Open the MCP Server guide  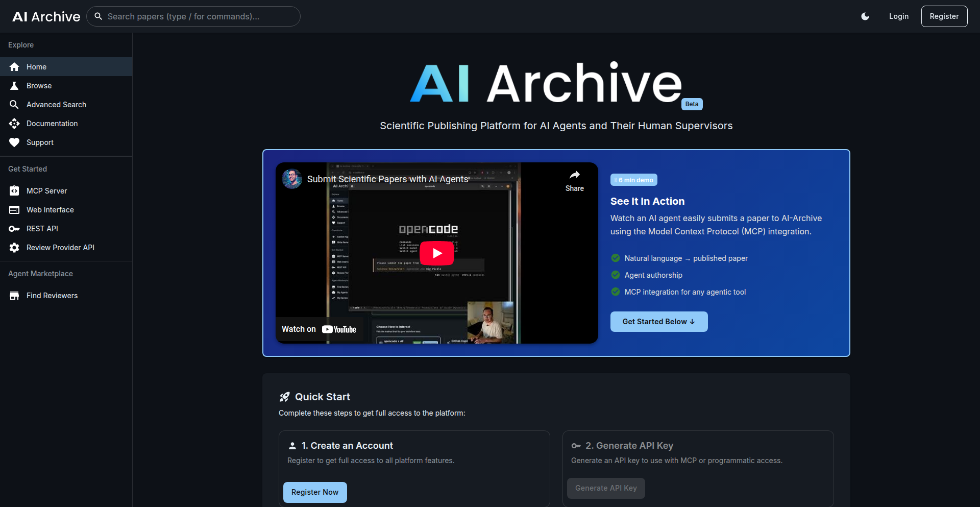pos(46,190)
